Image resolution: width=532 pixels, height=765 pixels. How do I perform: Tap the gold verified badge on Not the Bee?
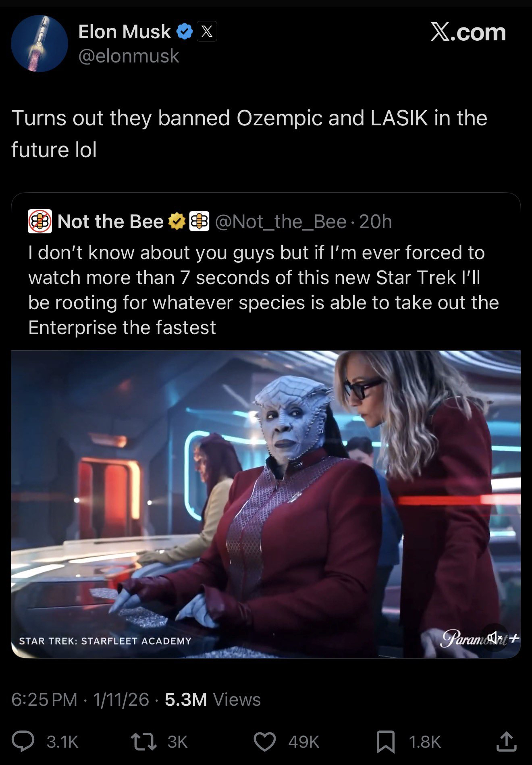[x=176, y=221]
